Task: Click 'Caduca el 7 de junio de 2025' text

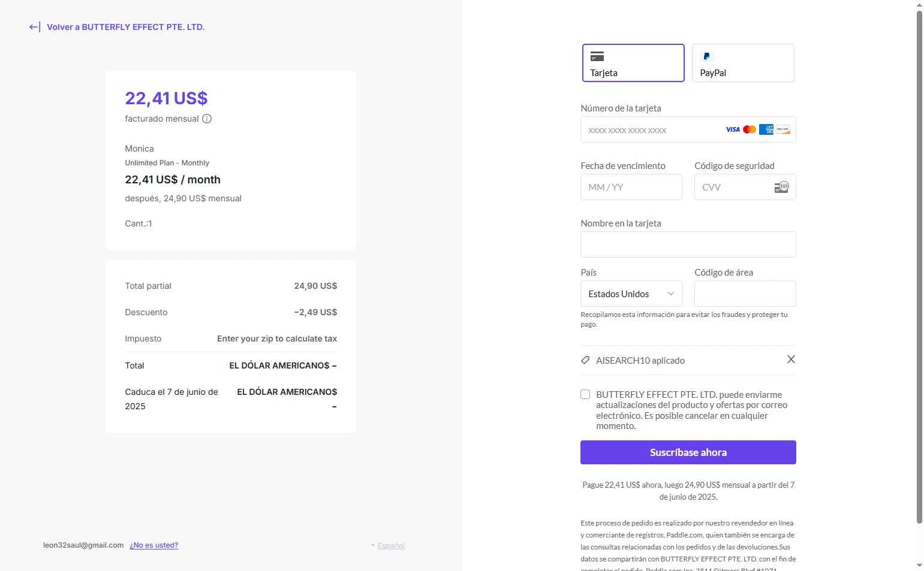Action: tap(171, 399)
